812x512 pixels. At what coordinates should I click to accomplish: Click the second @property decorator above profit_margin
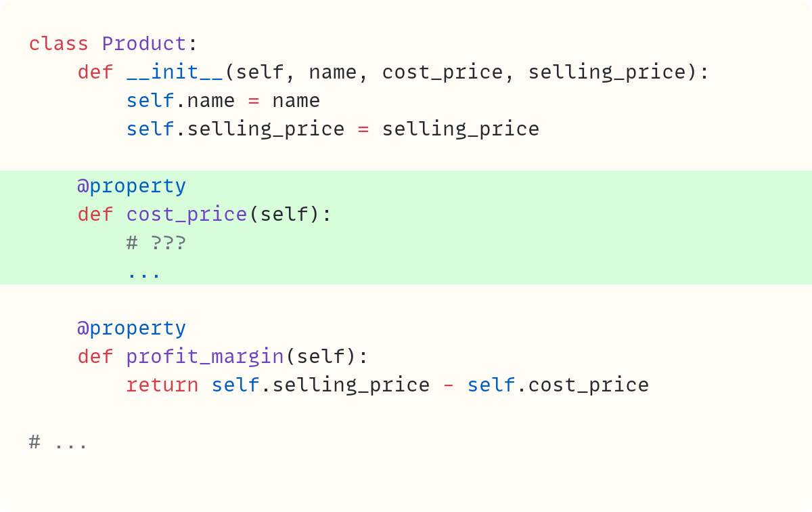click(132, 328)
